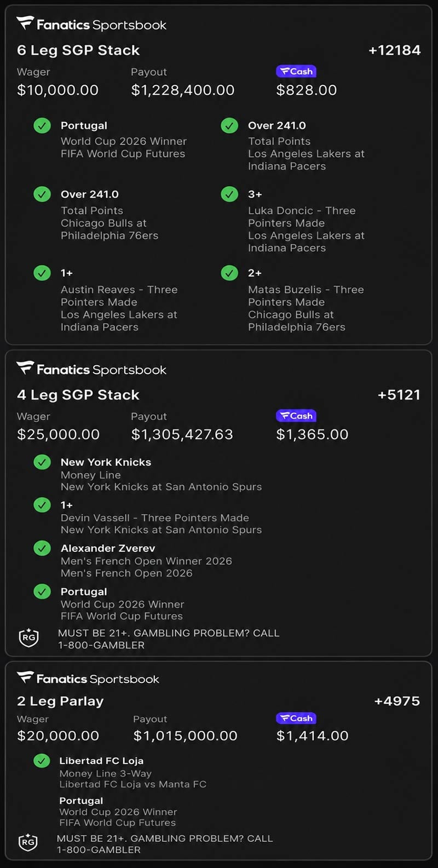Click green checkmark next to Libertad FC Loja
Screen dimensions: 438x868
click(x=42, y=761)
